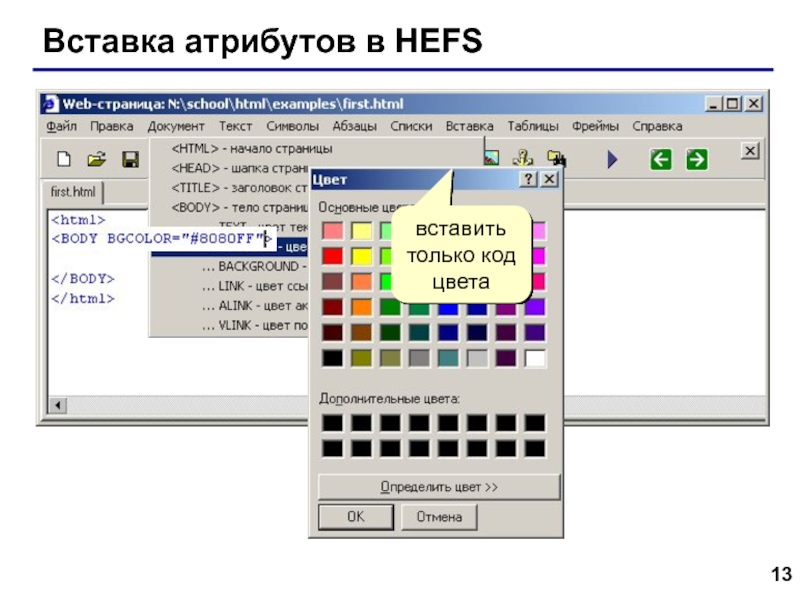Open a file with the folder icon
Image resolution: width=800 pixels, height=600 pixels.
(96, 159)
